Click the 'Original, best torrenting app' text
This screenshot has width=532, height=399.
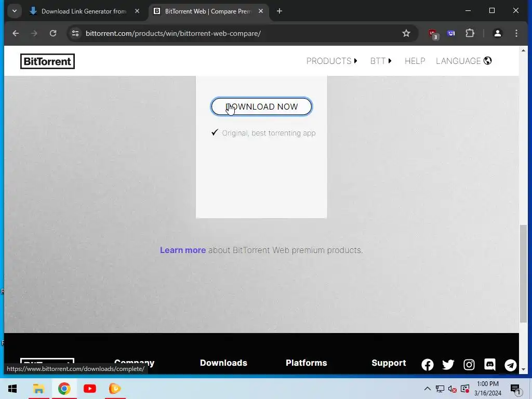click(x=269, y=133)
